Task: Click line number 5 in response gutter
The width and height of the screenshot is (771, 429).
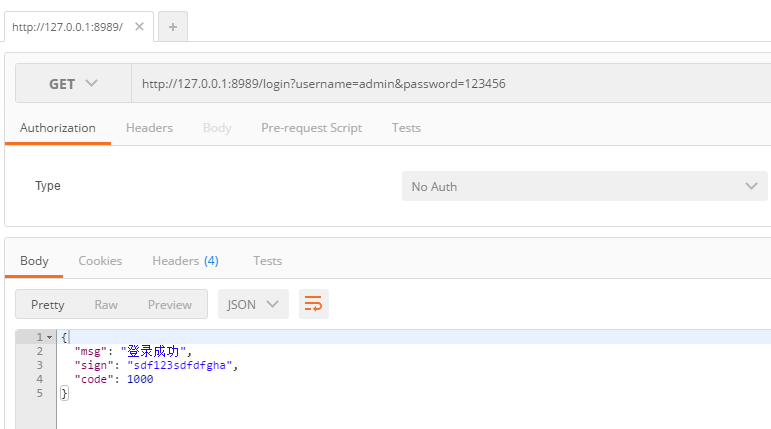Action: click(x=39, y=393)
